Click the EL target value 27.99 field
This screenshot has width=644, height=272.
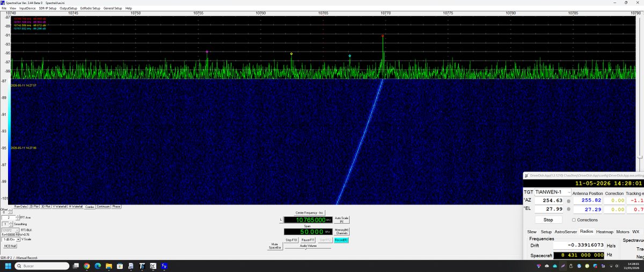click(549, 209)
